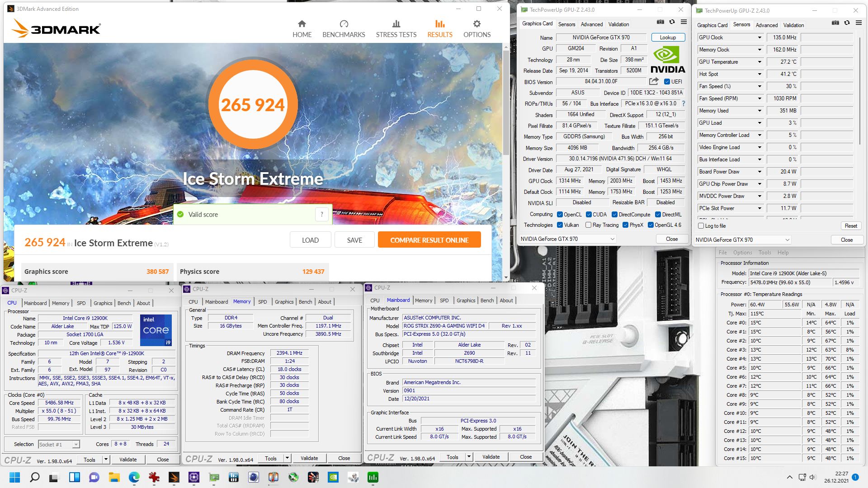Image resolution: width=868 pixels, height=488 pixels.
Task: Toggle UEFI checkbox in GPU-Z
Action: (667, 82)
